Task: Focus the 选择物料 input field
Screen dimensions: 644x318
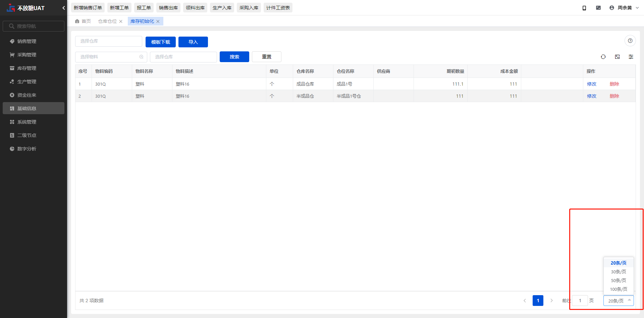Action: tap(111, 57)
